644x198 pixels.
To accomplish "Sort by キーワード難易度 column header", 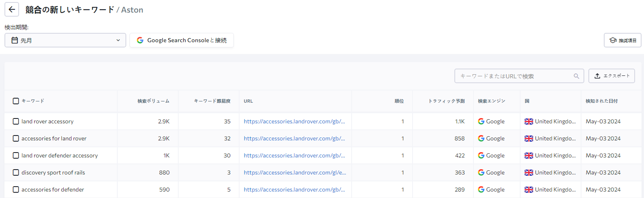I will click(212, 101).
